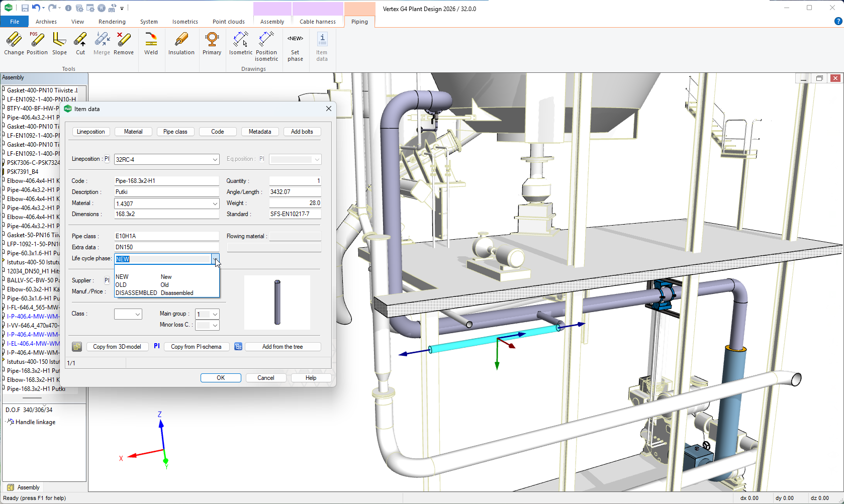Open the Isometrics ribbon tab
Screen dimensions: 844x504
pyautogui.click(x=185, y=22)
